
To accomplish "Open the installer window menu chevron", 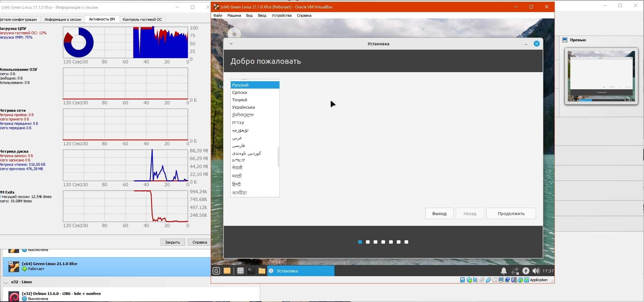I will point(231,44).
